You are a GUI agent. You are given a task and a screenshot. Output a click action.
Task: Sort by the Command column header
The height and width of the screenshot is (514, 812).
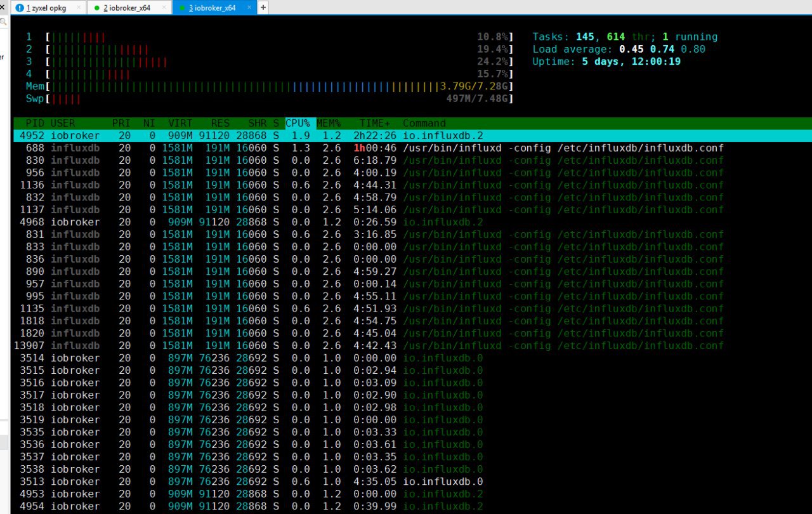coord(424,123)
